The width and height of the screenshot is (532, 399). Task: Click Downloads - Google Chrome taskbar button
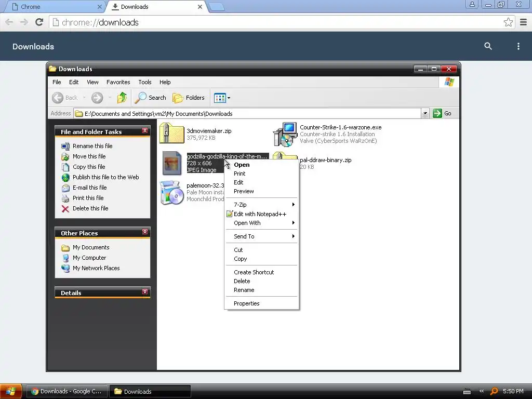pos(67,392)
